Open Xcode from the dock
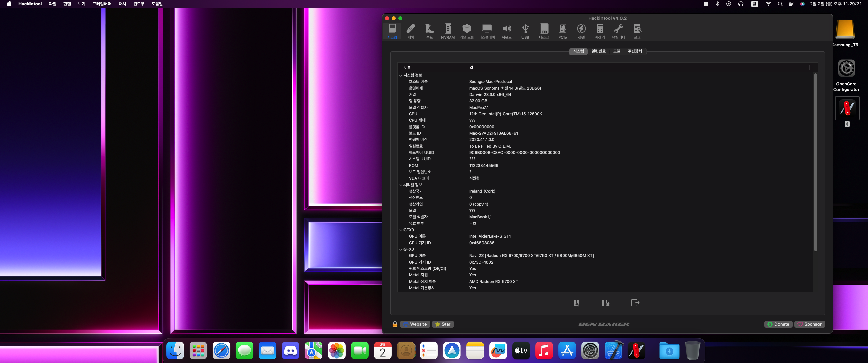Screen dimensions: 868x363 pos(613,350)
